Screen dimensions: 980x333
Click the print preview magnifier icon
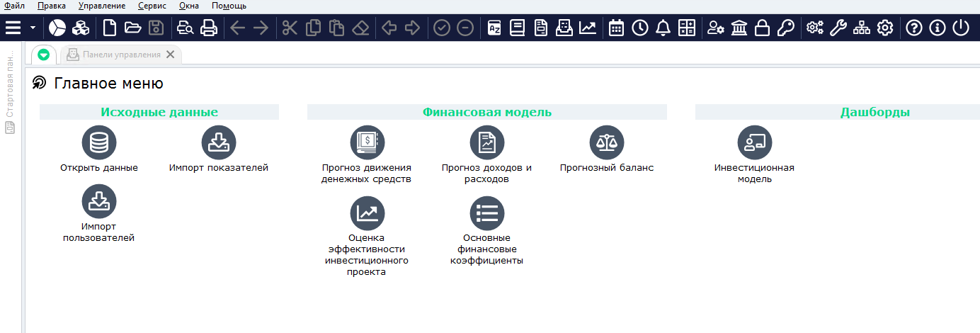[185, 28]
